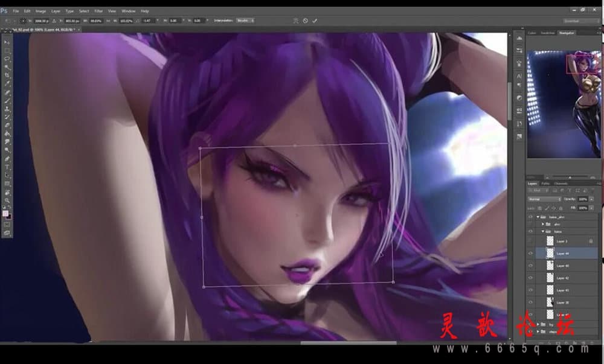Select the Paint Bucket tool
604x364 pixels.
(7, 134)
